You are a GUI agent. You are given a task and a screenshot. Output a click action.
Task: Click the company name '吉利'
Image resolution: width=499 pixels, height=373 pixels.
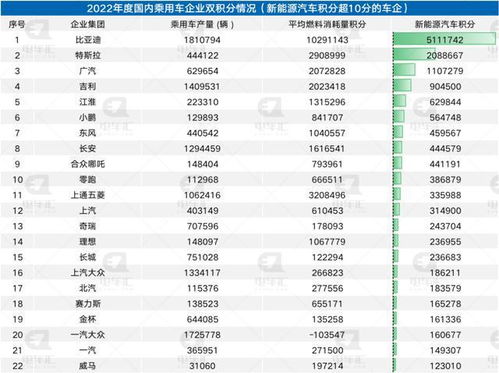[88, 87]
